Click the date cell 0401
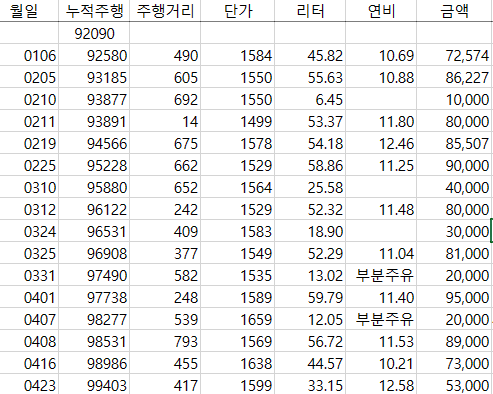The height and width of the screenshot is (394, 493). click(29, 297)
